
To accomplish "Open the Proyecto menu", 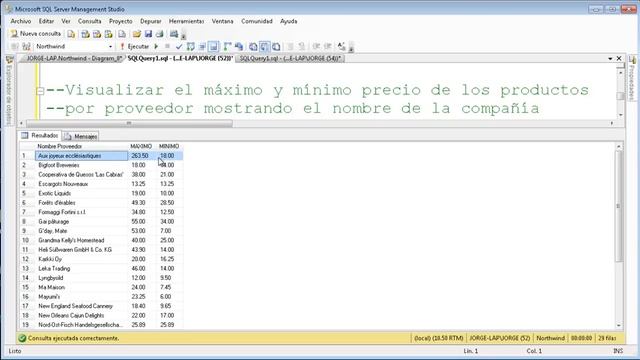I will pos(120,21).
